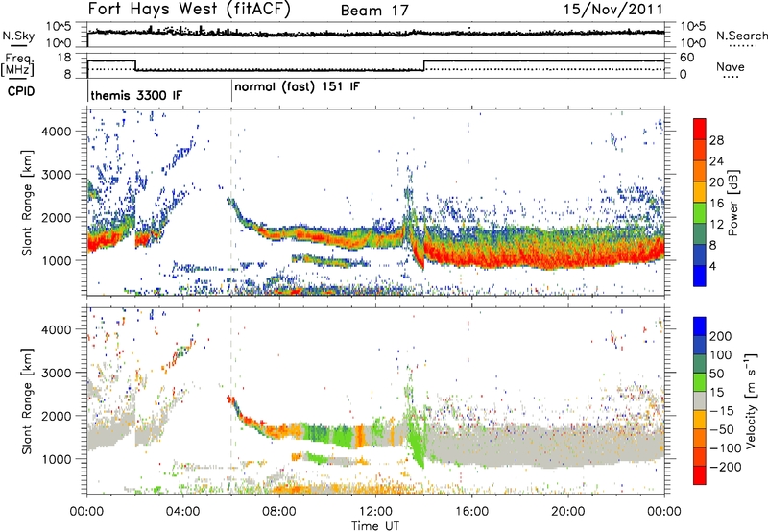The image size is (768, 532).
Task: Click the '60' tick on the right Nave axis
Action: coord(687,58)
